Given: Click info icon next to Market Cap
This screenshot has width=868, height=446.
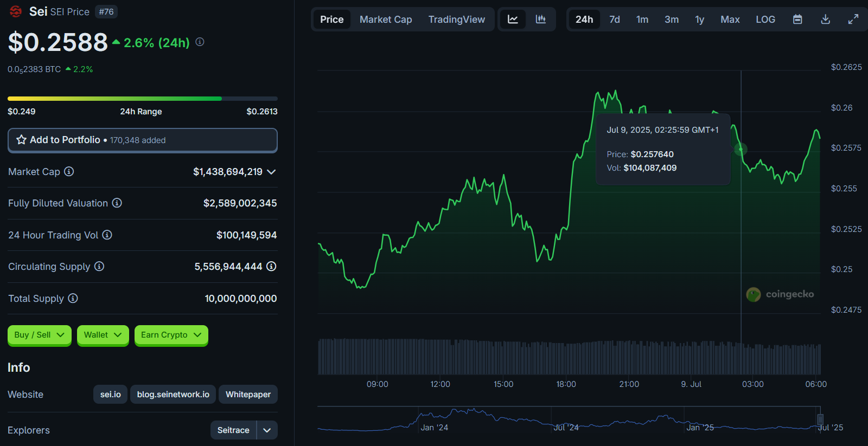Looking at the screenshot, I should click(x=69, y=171).
